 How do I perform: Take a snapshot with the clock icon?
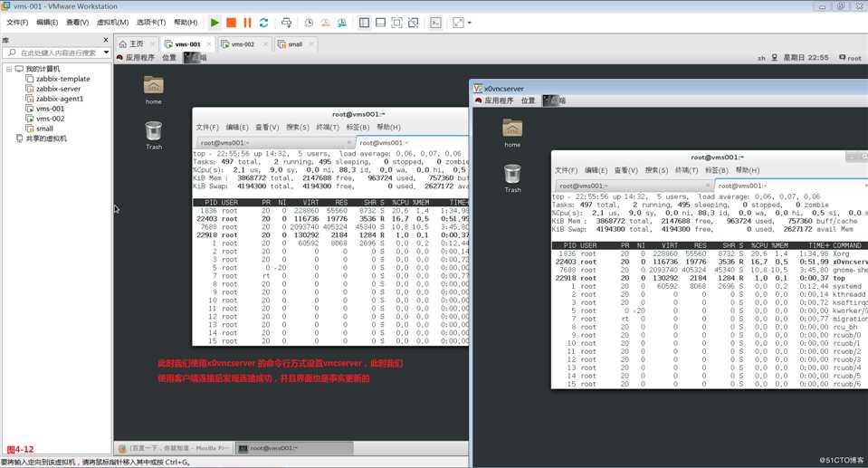[x=309, y=23]
